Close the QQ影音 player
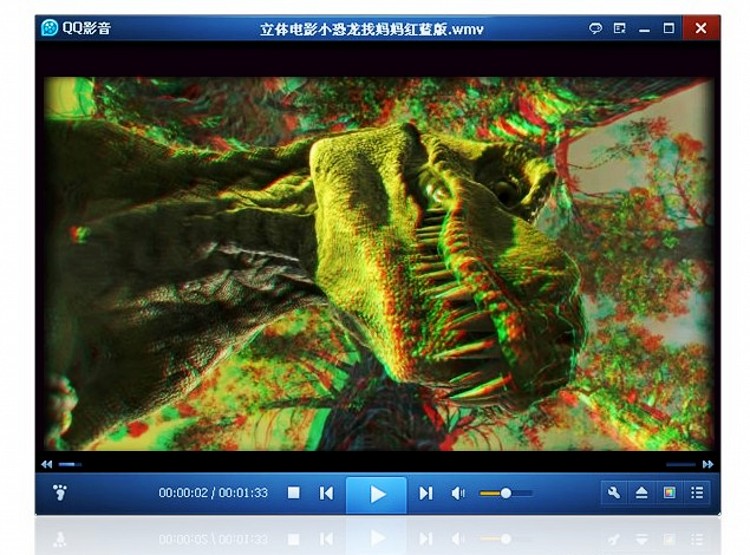The width and height of the screenshot is (750, 555). click(701, 28)
